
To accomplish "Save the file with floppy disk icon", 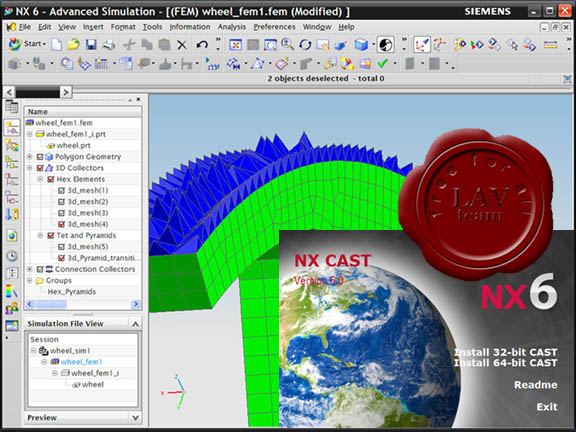I will point(91,45).
